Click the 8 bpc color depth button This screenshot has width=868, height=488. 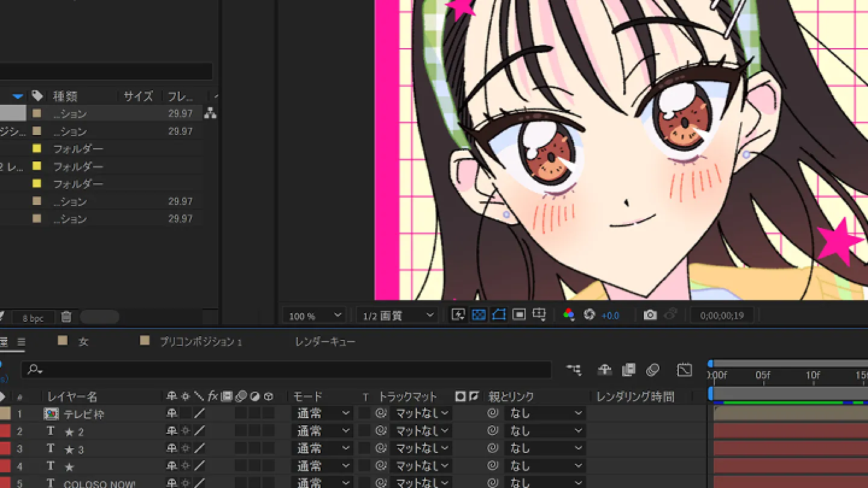[33, 318]
